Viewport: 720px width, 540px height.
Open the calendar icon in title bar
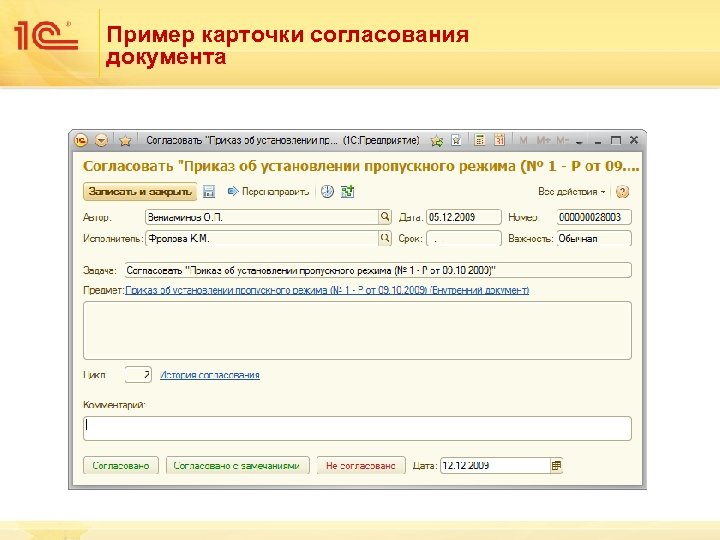(500, 140)
